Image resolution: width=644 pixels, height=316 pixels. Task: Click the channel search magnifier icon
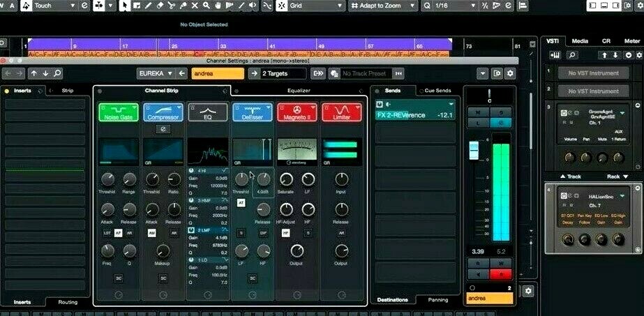[x=57, y=73]
